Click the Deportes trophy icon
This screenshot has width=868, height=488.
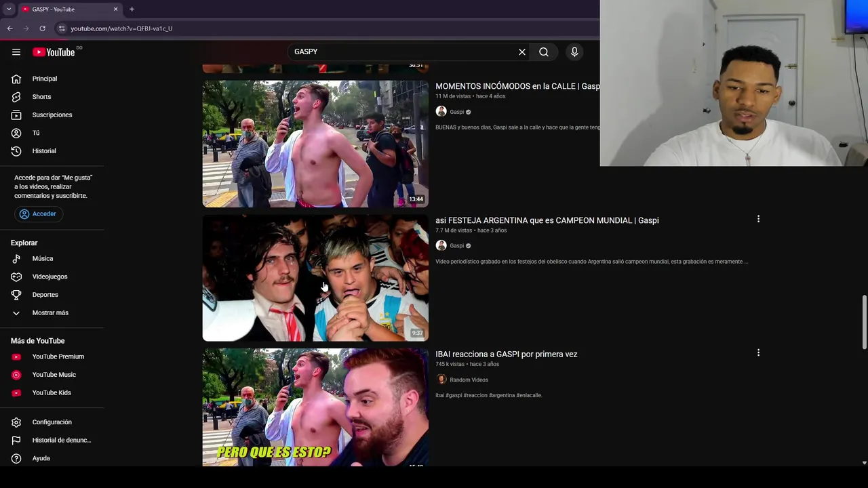[x=16, y=295]
